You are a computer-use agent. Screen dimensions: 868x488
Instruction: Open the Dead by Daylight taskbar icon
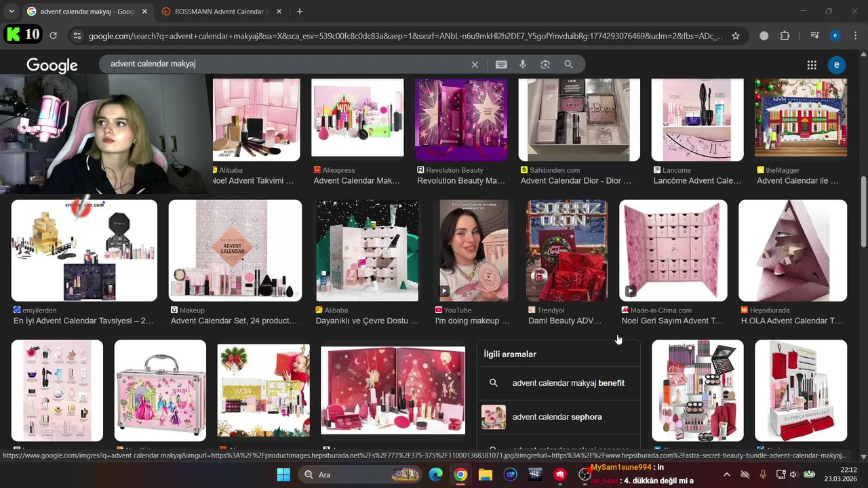(535, 474)
